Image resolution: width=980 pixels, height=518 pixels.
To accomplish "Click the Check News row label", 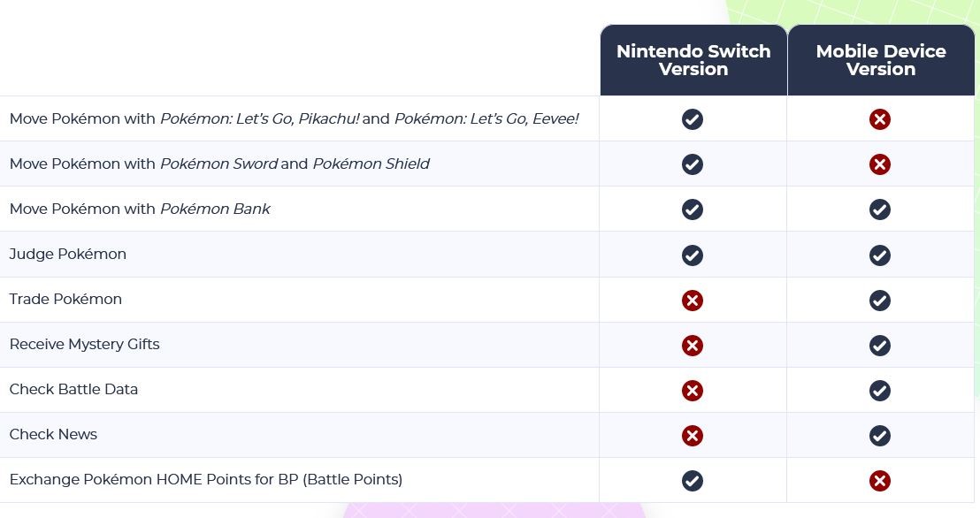I will point(53,434).
